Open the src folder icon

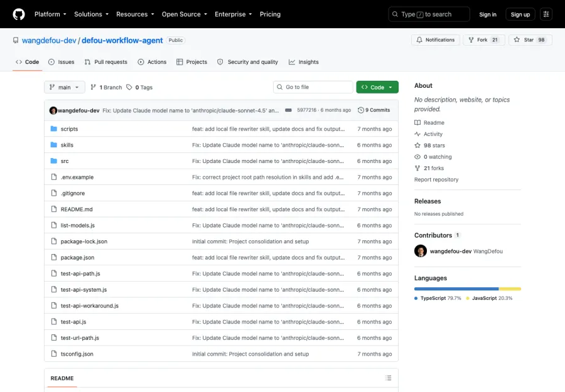pos(54,161)
